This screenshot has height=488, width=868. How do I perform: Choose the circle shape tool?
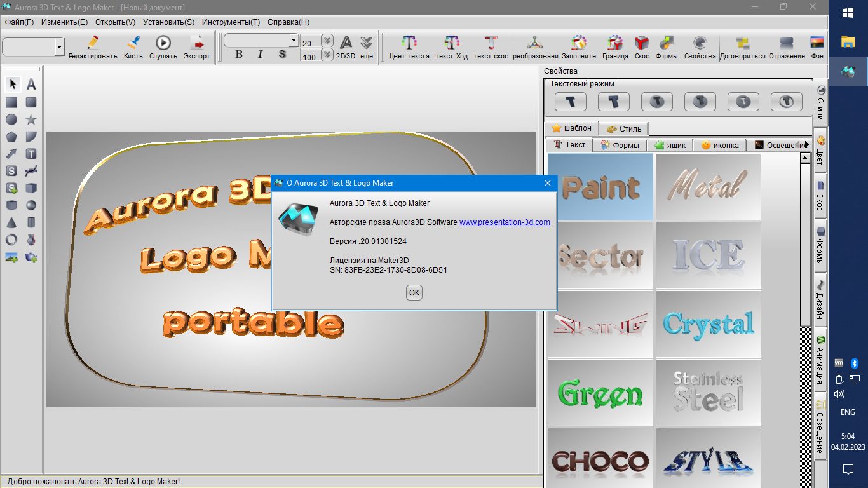[11, 119]
